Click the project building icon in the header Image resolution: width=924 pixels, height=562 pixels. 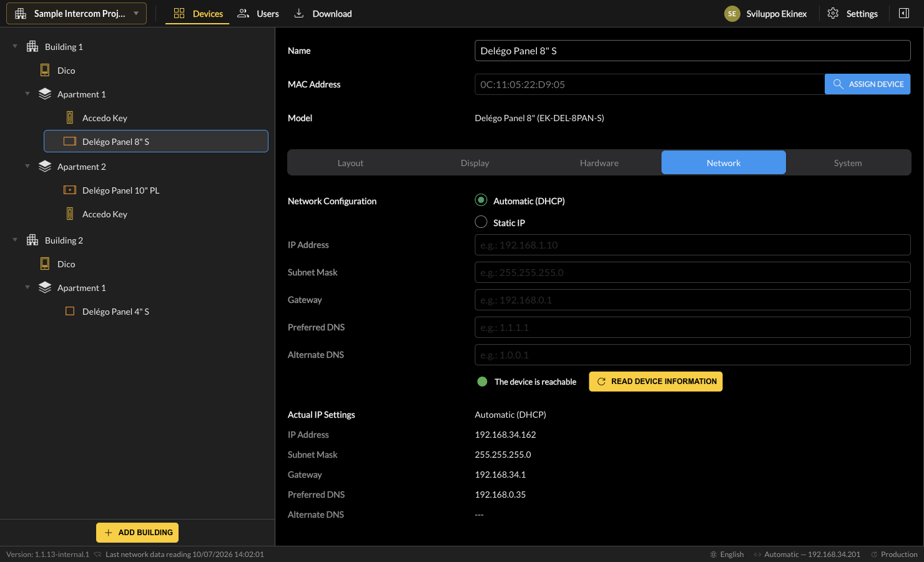click(x=21, y=14)
